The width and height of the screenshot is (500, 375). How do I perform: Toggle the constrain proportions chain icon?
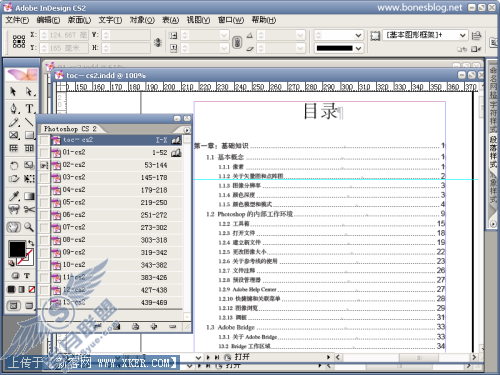coord(237,42)
